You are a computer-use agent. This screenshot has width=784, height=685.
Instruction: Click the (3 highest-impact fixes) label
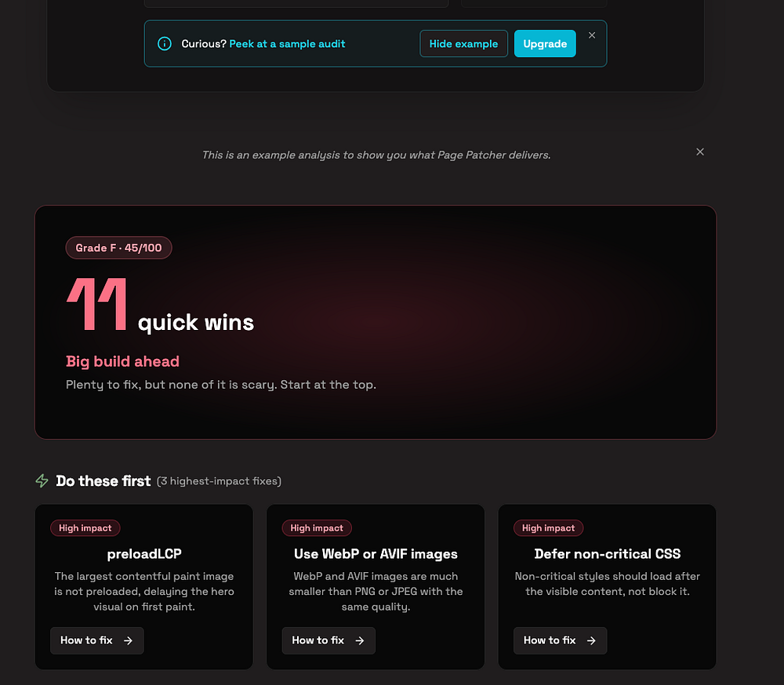tap(219, 481)
